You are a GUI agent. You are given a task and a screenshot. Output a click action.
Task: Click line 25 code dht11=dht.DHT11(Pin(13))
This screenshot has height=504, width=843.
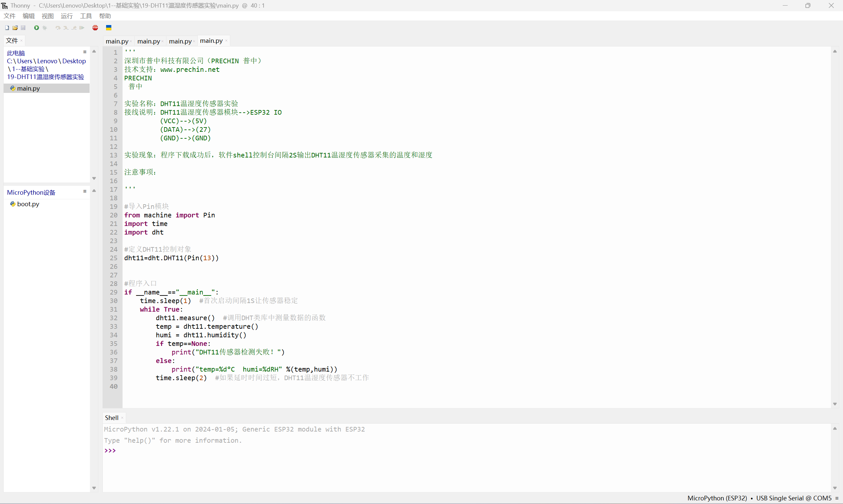pos(172,258)
